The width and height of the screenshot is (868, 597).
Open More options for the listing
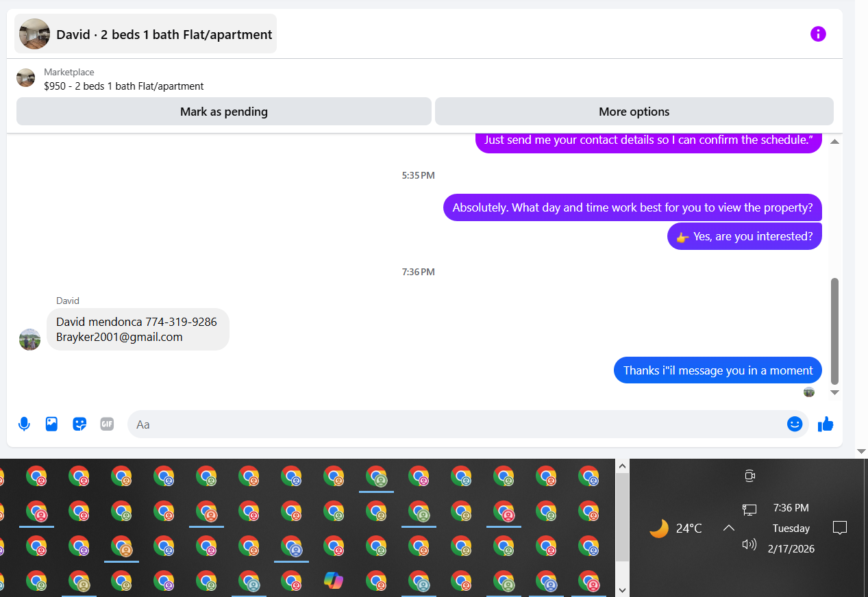pos(634,112)
